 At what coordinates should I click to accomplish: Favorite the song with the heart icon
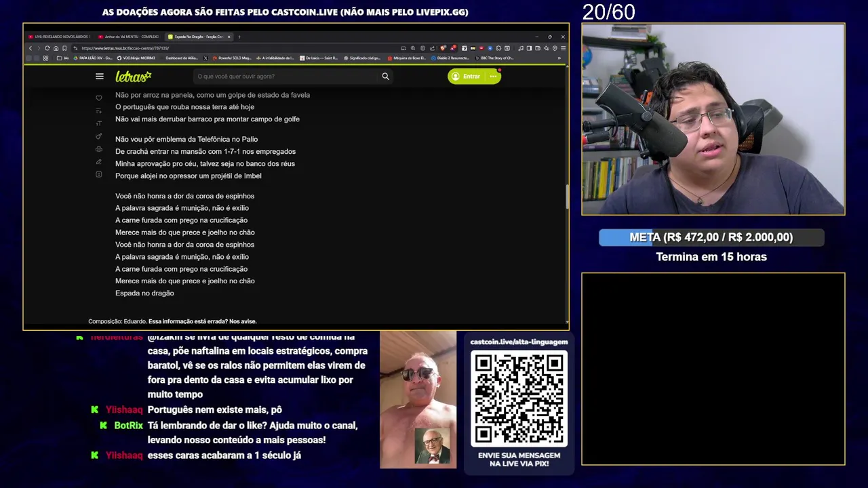(x=99, y=98)
